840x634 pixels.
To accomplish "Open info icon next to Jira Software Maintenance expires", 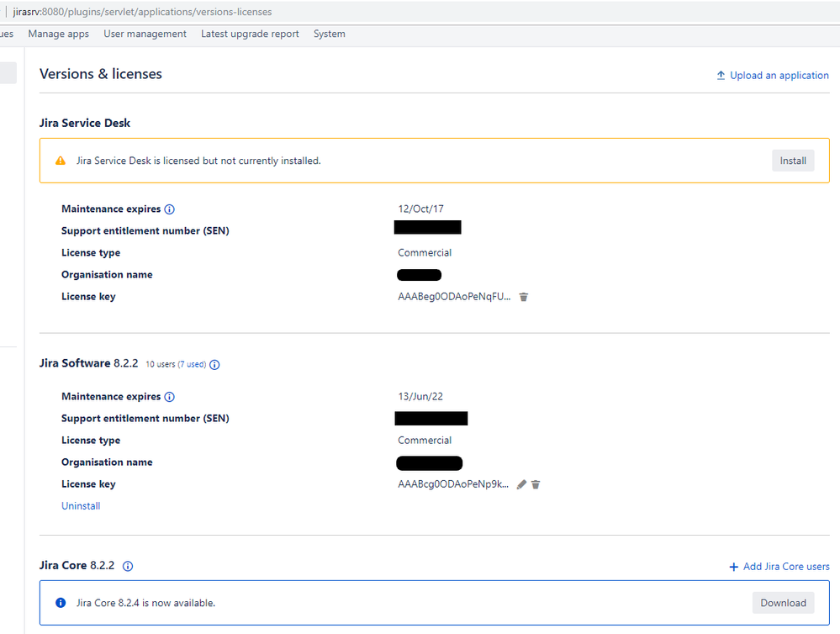I will pyautogui.click(x=169, y=397).
